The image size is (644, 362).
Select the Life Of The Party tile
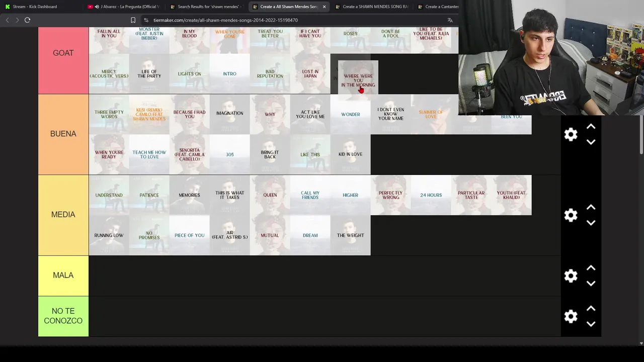tap(149, 74)
